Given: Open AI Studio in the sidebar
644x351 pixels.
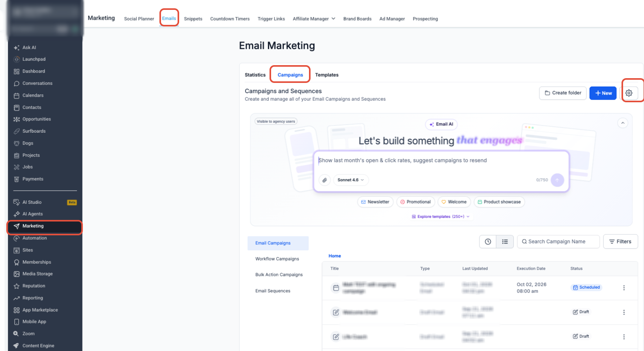Looking at the screenshot, I should tap(32, 202).
